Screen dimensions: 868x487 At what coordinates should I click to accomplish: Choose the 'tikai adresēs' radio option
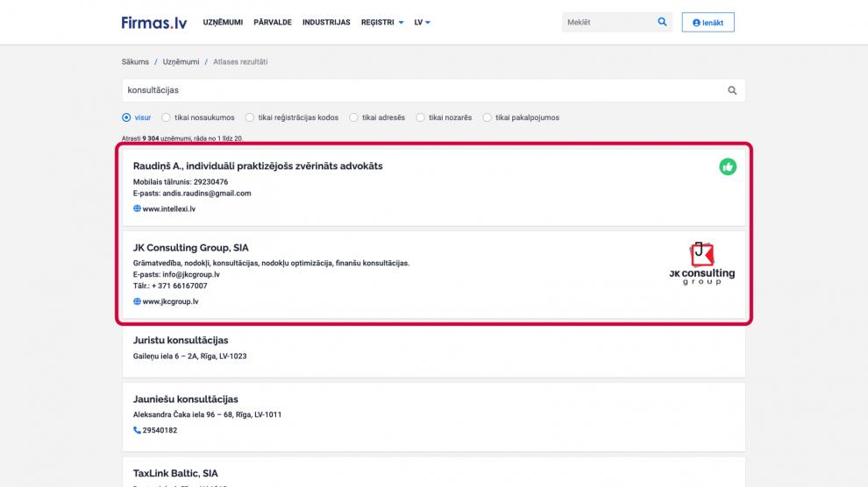pyautogui.click(x=354, y=117)
